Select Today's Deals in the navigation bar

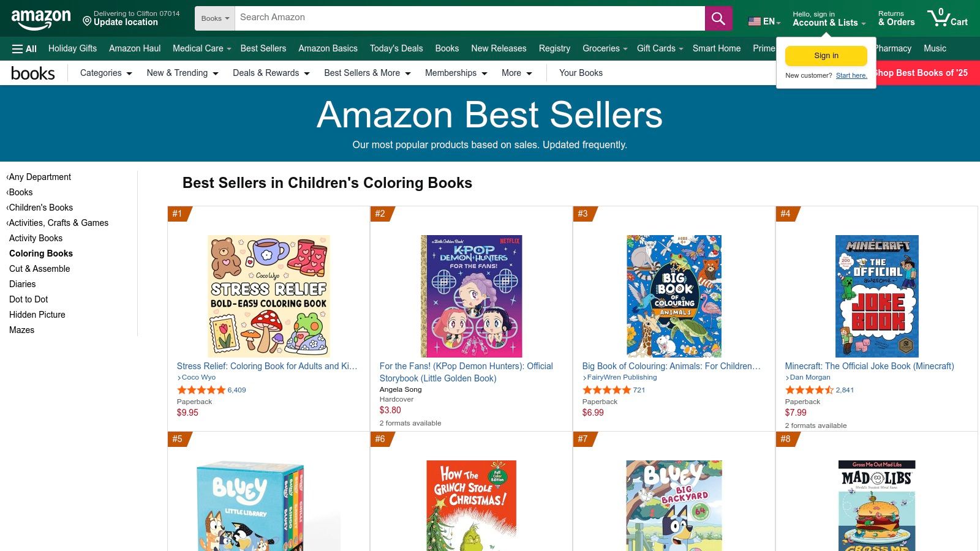(396, 48)
